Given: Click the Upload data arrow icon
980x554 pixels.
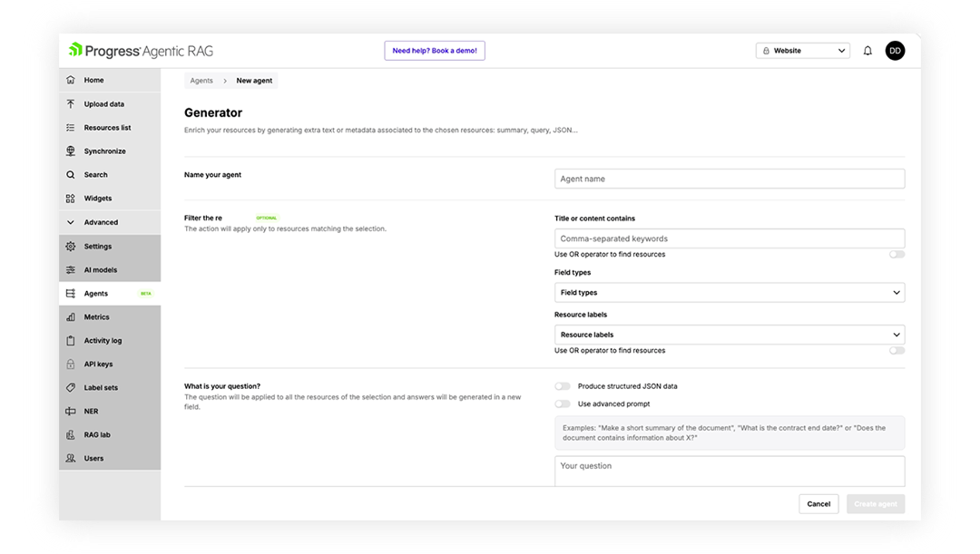Looking at the screenshot, I should tap(71, 104).
